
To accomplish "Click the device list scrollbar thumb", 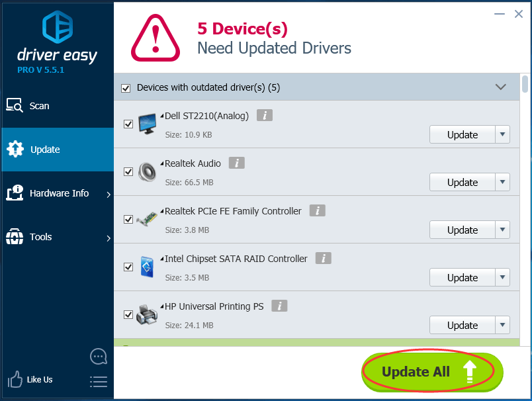I will point(525,84).
